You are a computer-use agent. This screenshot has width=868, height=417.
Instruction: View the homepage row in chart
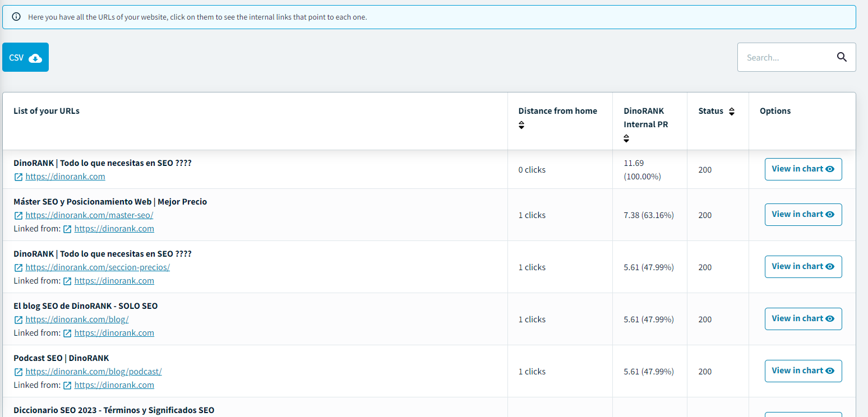point(803,169)
